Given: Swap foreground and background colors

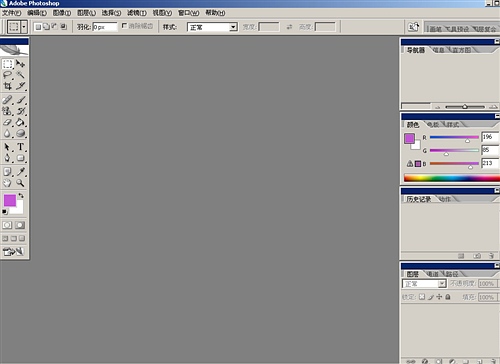Looking at the screenshot, I should [x=21, y=196].
